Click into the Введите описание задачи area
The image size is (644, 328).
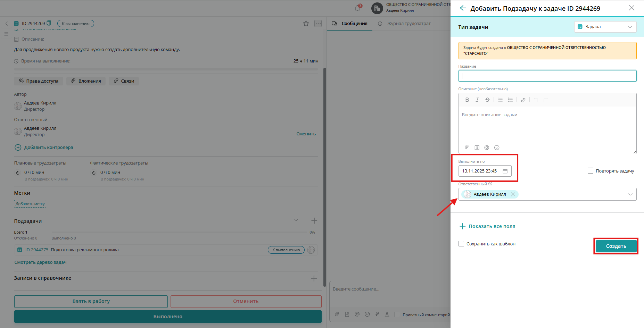547,125
